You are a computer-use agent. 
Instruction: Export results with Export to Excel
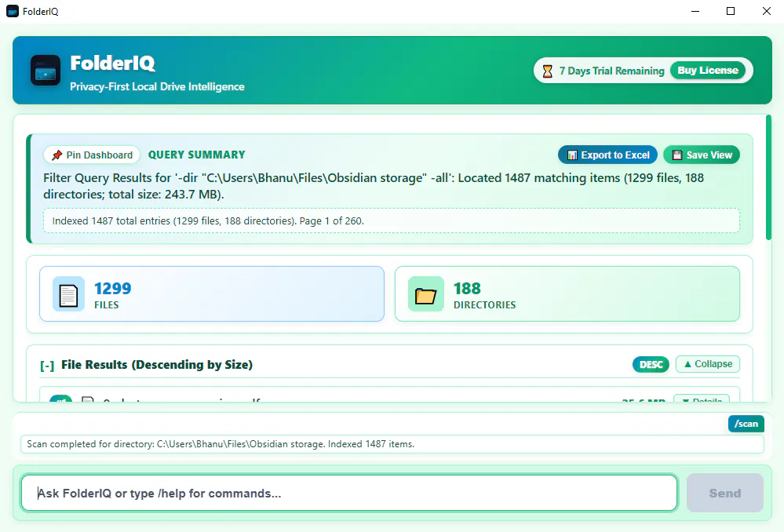608,155
